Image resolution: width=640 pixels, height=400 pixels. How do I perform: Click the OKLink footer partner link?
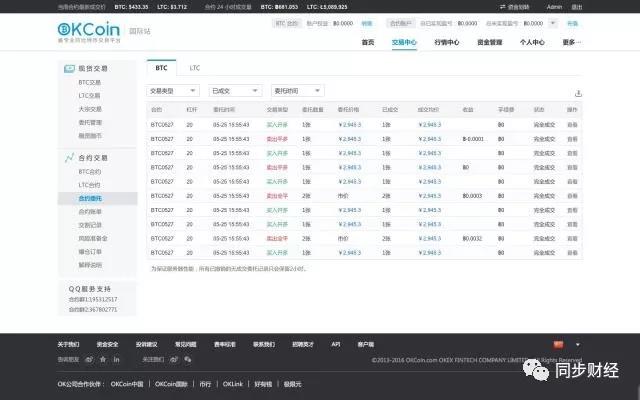232,382
